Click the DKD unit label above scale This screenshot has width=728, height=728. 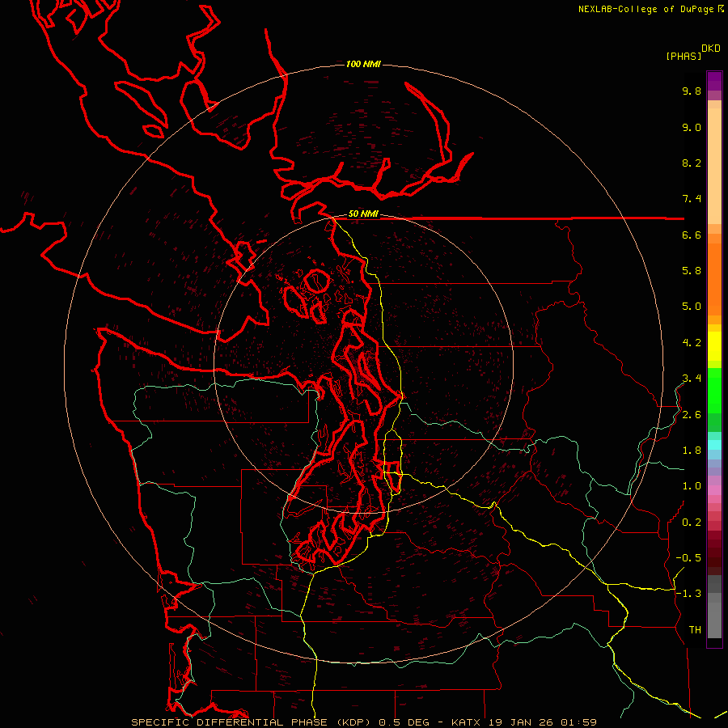[711, 49]
